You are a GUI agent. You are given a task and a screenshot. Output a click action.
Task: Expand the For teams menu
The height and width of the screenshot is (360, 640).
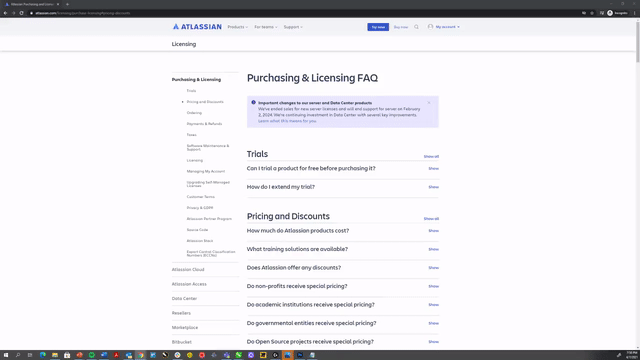[266, 27]
